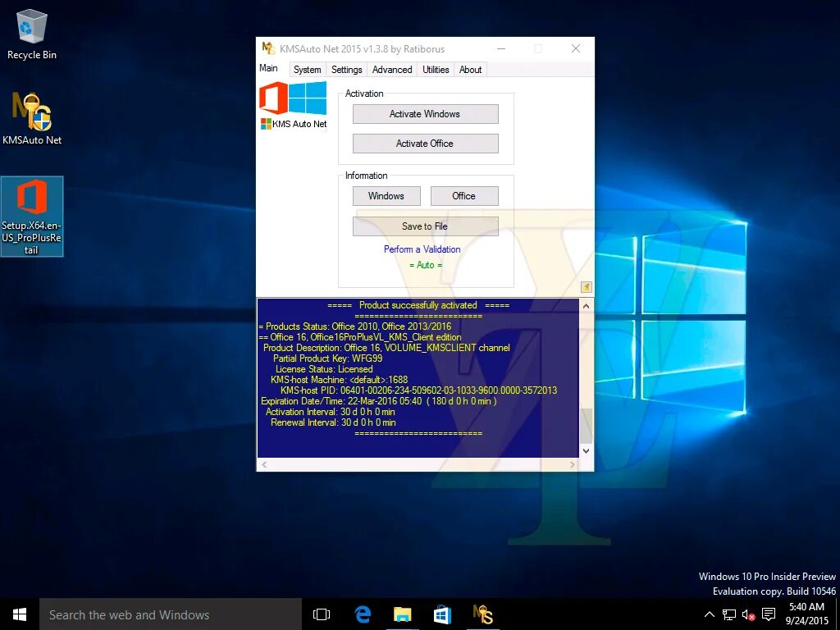Click the Activation Interval log line
The width and height of the screenshot is (840, 630).
tap(330, 412)
